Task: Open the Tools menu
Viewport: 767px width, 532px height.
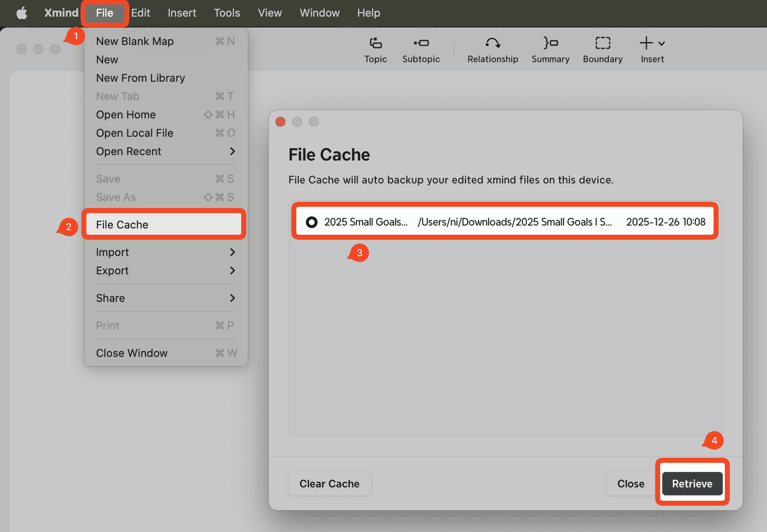Action: [x=227, y=13]
